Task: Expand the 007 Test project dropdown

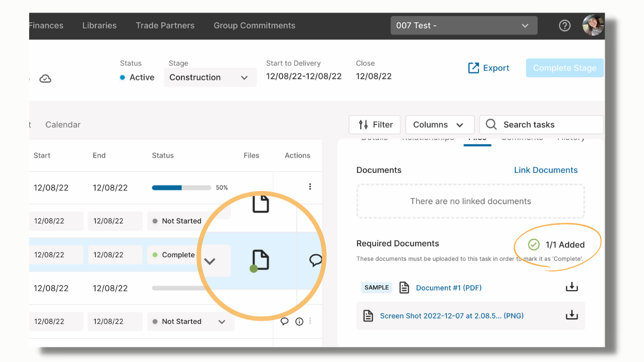Action: tap(464, 26)
